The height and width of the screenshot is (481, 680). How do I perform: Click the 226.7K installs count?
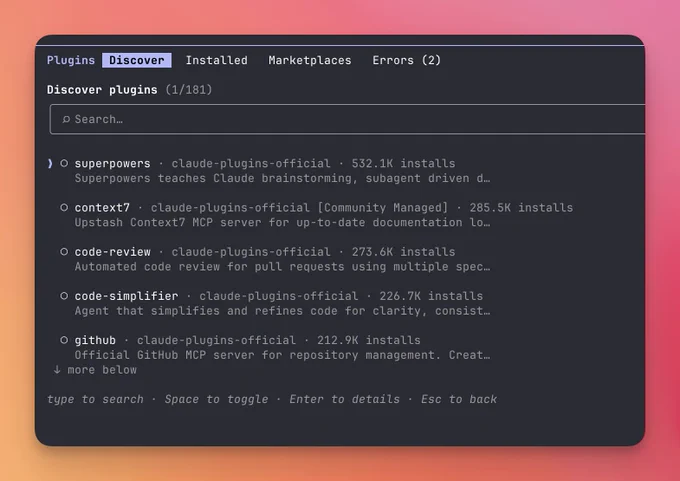point(431,296)
